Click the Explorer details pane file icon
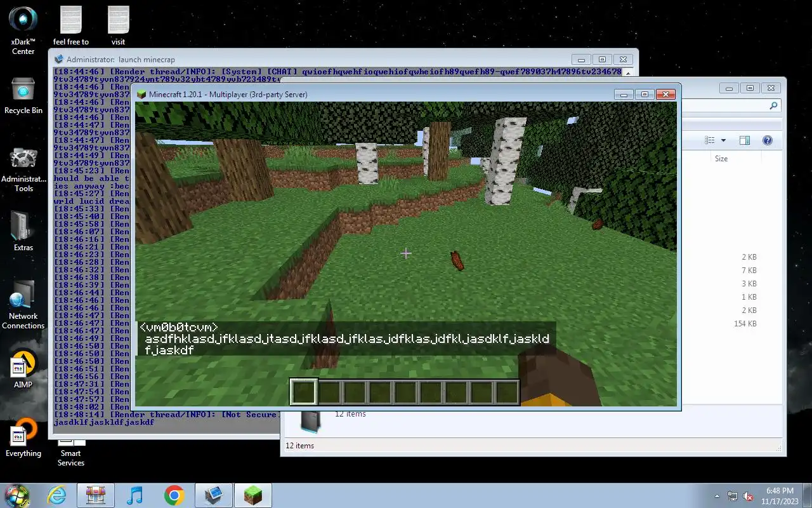The width and height of the screenshot is (812, 508). coord(310,422)
